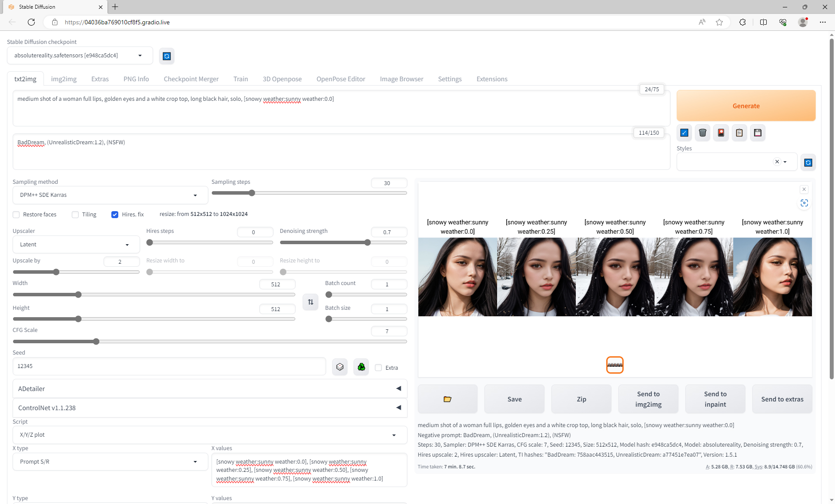This screenshot has height=504, width=835.
Task: Click the Send to extras button
Action: tap(782, 399)
